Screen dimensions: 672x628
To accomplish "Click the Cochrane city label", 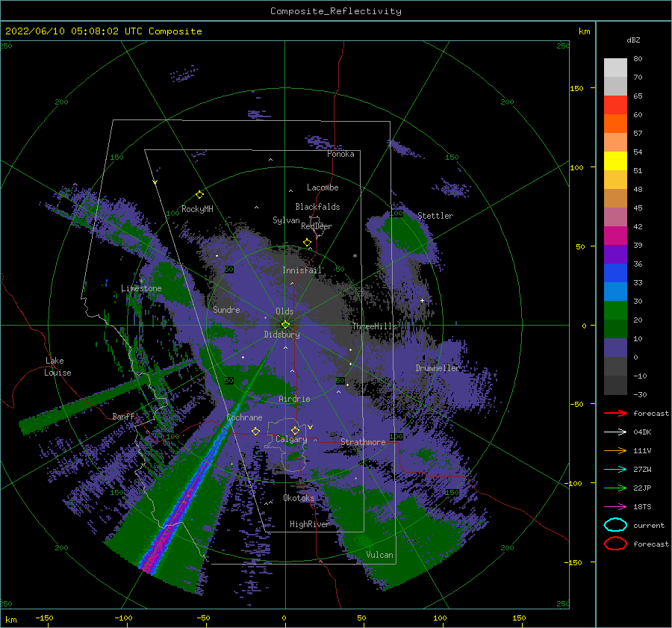I will (244, 417).
